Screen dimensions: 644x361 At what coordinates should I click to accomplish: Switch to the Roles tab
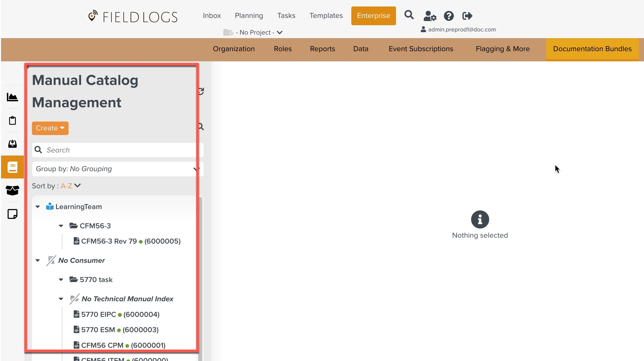tap(283, 49)
